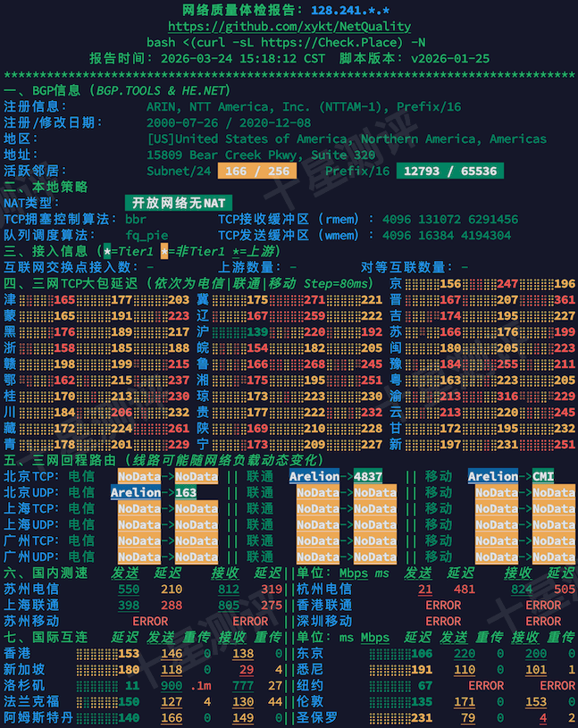578x728 pixels.
Task: Click the CMI badge in 北京TCP row
Action: [543, 476]
